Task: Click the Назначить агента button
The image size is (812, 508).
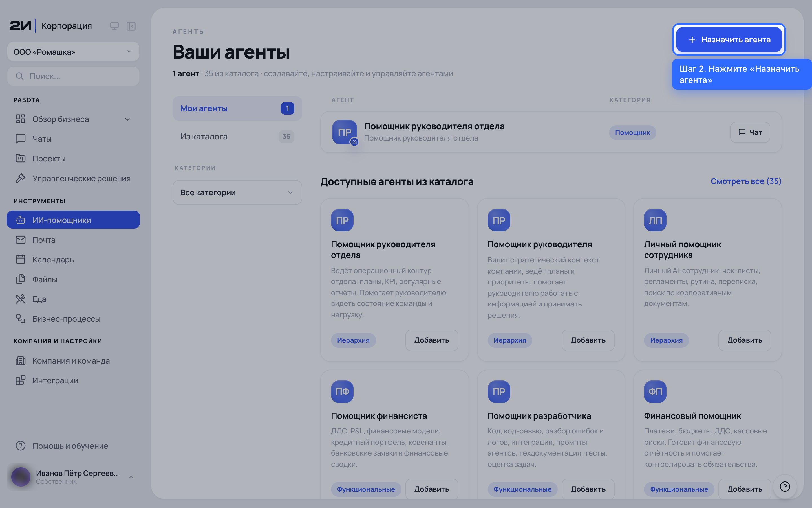Action: pos(729,40)
